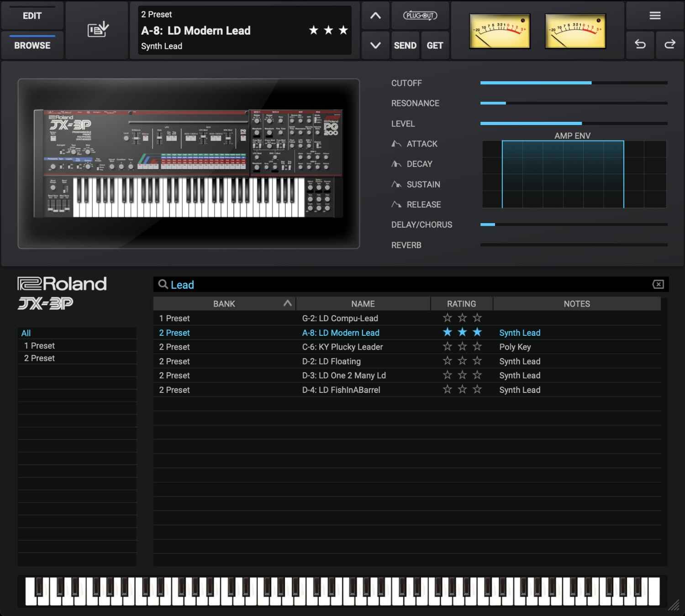Click the save/import patch icon

point(98,30)
